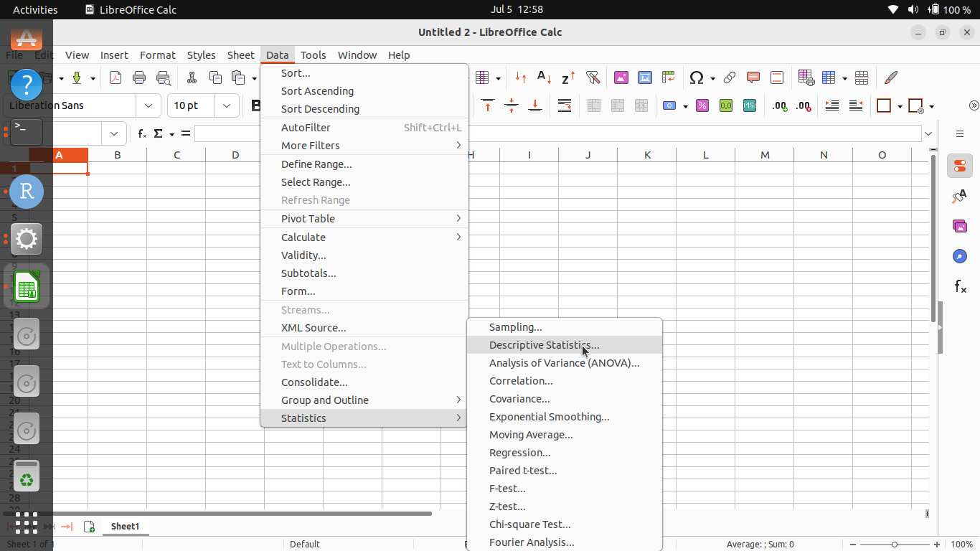Add decimal place icon
Viewport: 980px width, 551px height.
click(x=780, y=105)
